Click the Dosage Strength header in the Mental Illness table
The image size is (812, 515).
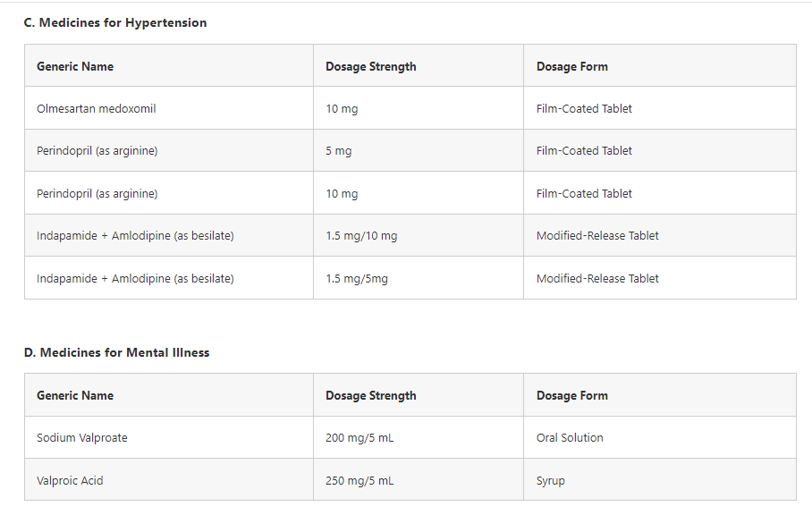point(371,395)
